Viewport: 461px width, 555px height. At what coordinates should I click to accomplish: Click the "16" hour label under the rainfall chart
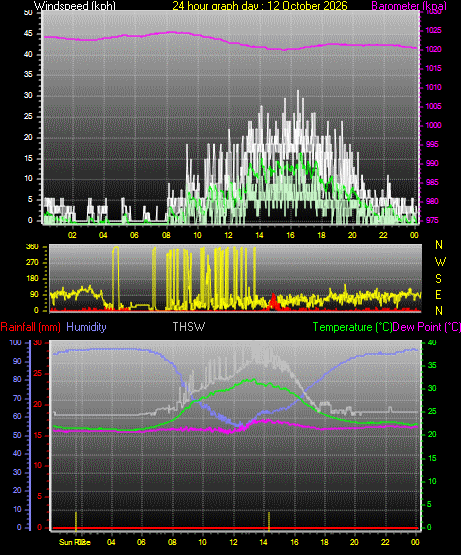click(x=294, y=542)
